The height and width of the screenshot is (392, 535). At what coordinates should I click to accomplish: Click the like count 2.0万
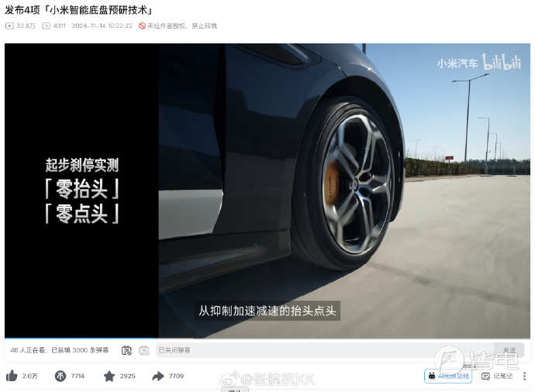tap(30, 376)
